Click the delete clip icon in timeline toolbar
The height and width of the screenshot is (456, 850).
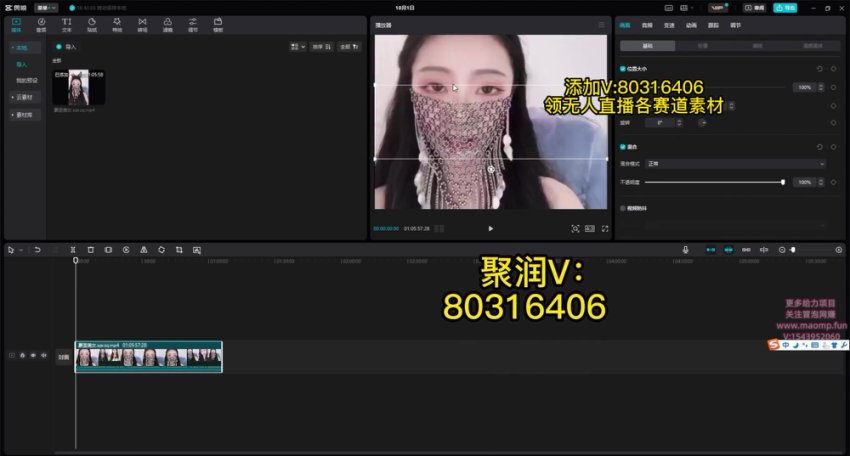[x=90, y=249]
